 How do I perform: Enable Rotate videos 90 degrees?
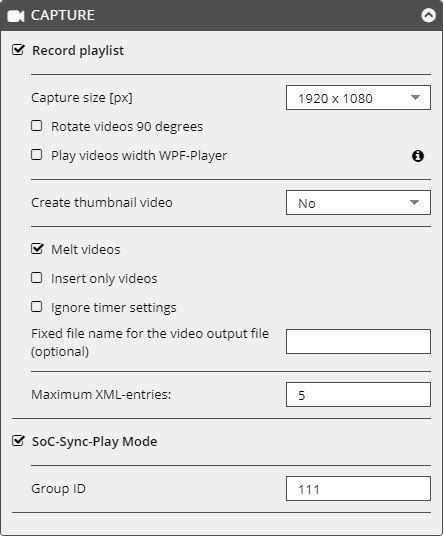coord(37,126)
